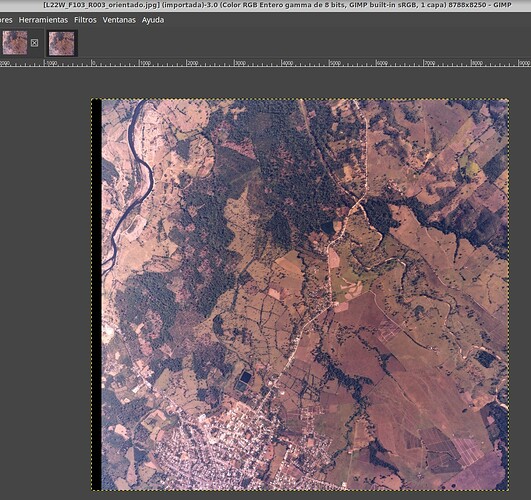Click the negative 1000 mark on ruler

pos(51,63)
